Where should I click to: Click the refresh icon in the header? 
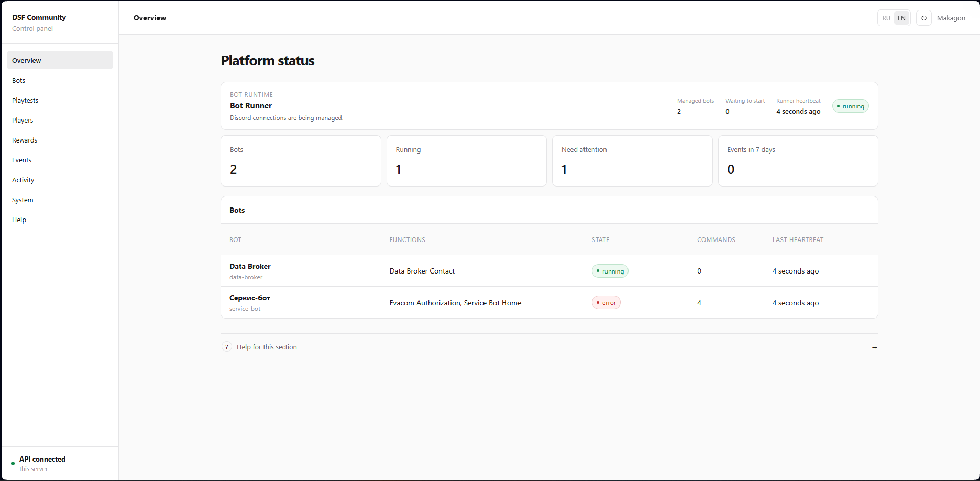[x=924, y=18]
